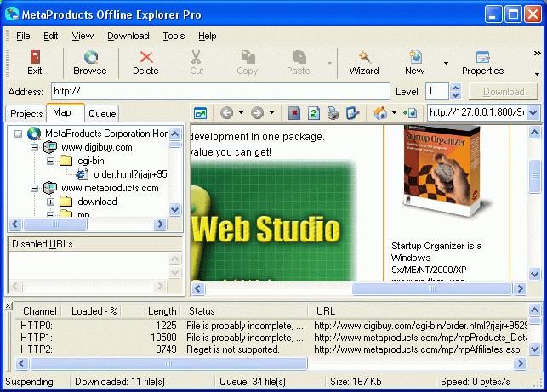Switch to the Projects tab
Screen dimensions: 547x392
point(26,114)
